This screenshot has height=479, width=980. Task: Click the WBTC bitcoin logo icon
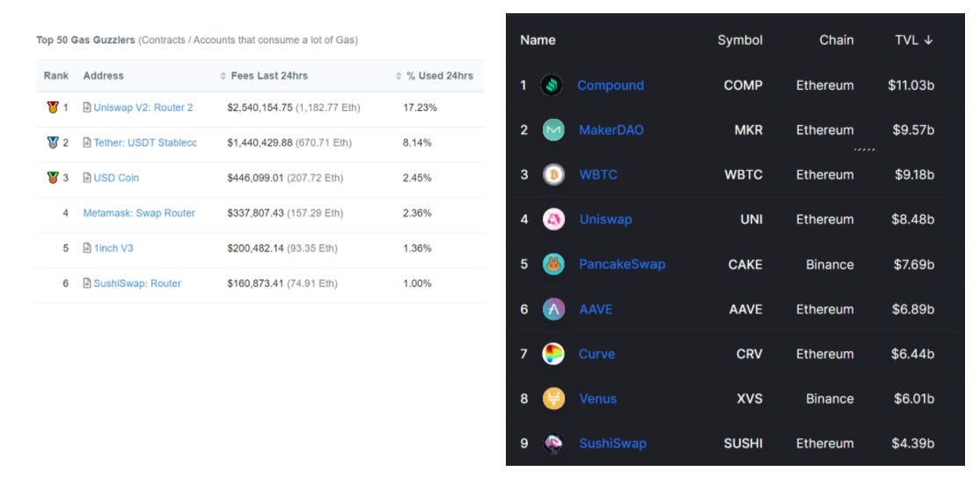click(x=553, y=175)
